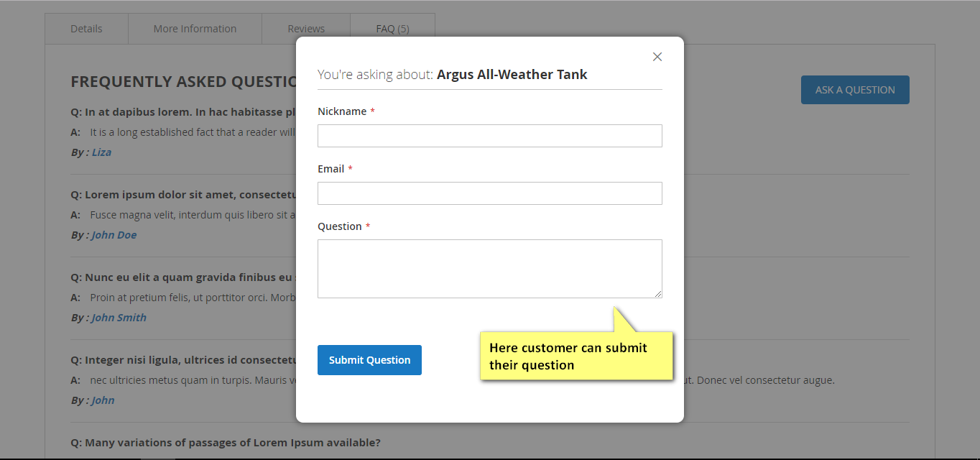Switch to the Reviews tab
980x460 pixels.
coord(306,29)
